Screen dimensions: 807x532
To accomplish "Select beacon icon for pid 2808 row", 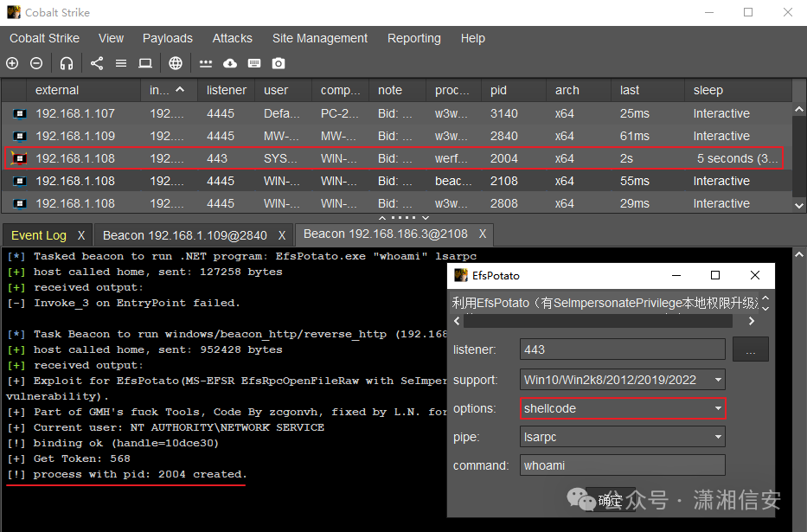I will tap(20, 204).
